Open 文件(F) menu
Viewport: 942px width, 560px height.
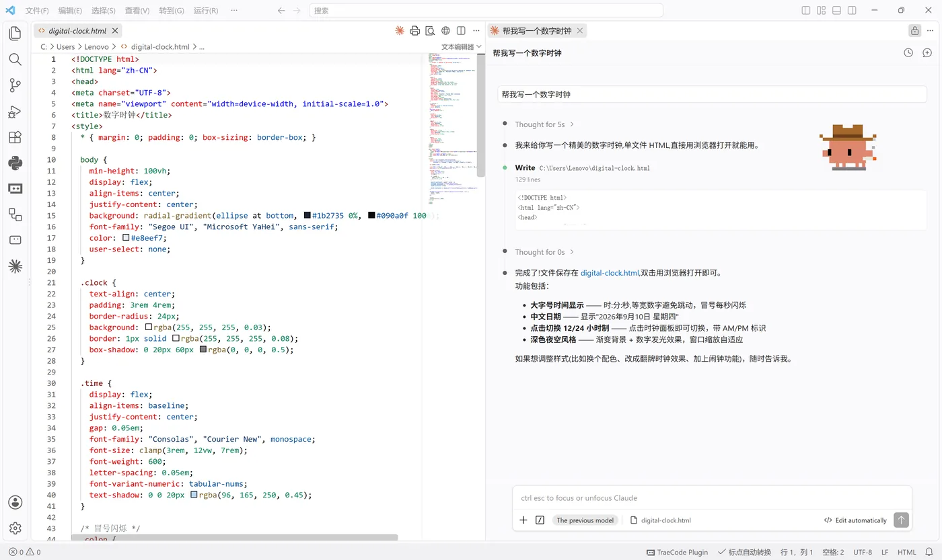(37, 11)
